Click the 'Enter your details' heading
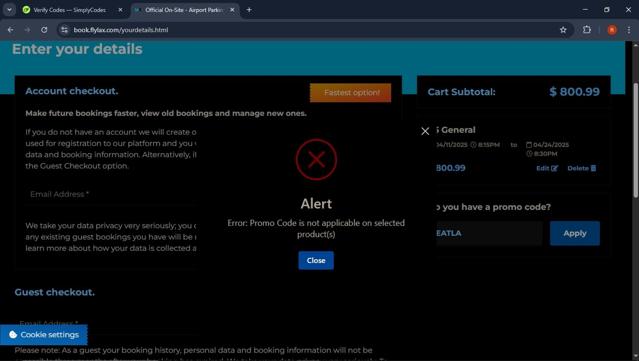Viewport: 639px width, 361px height. coord(77,49)
